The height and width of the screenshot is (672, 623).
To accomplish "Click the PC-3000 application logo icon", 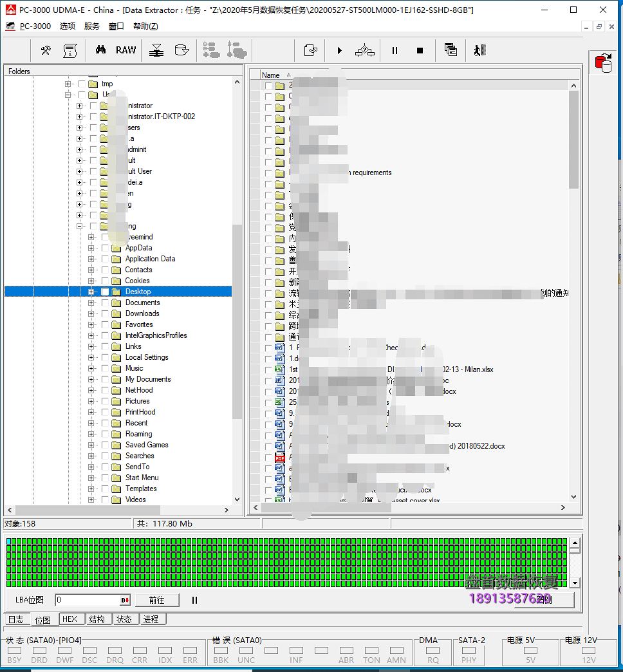I will (10, 10).
